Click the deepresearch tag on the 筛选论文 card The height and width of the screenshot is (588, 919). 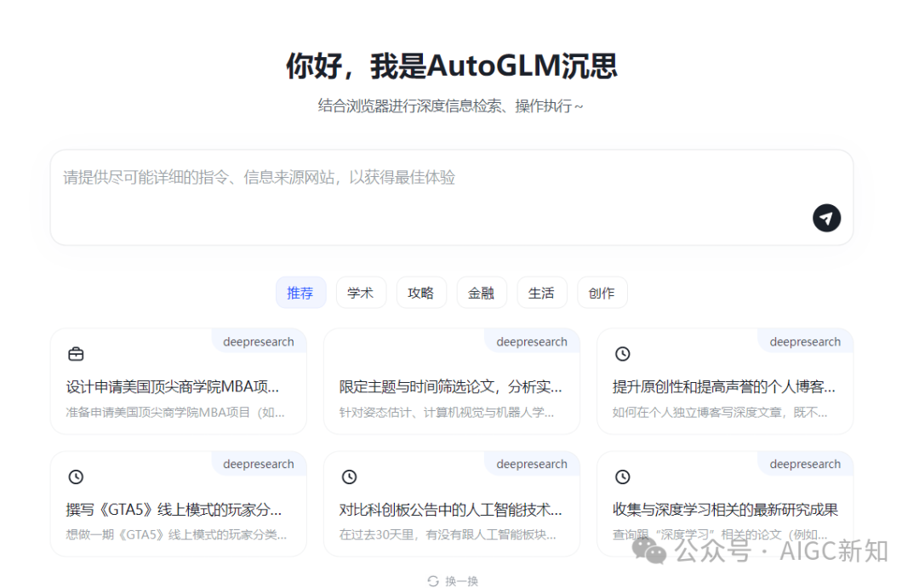[532, 342]
